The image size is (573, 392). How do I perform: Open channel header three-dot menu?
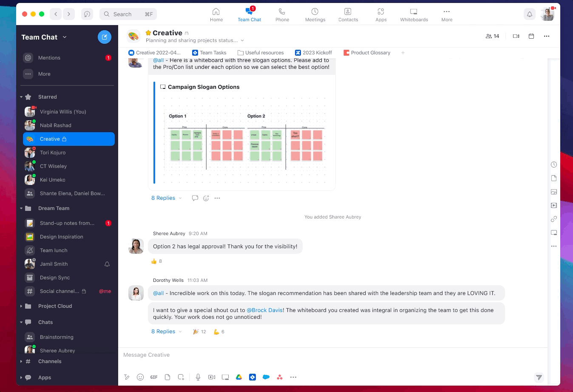pyautogui.click(x=547, y=36)
